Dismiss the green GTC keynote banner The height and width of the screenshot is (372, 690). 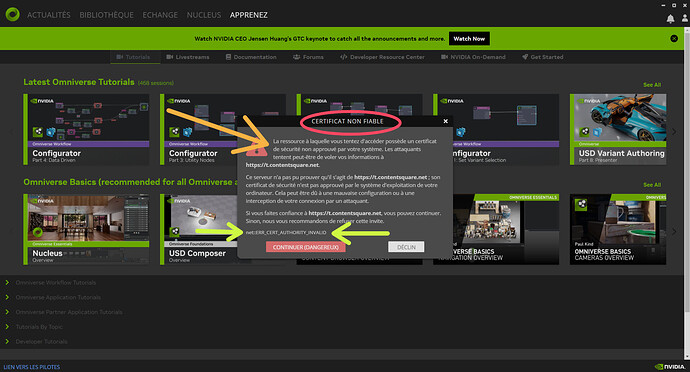coord(674,39)
